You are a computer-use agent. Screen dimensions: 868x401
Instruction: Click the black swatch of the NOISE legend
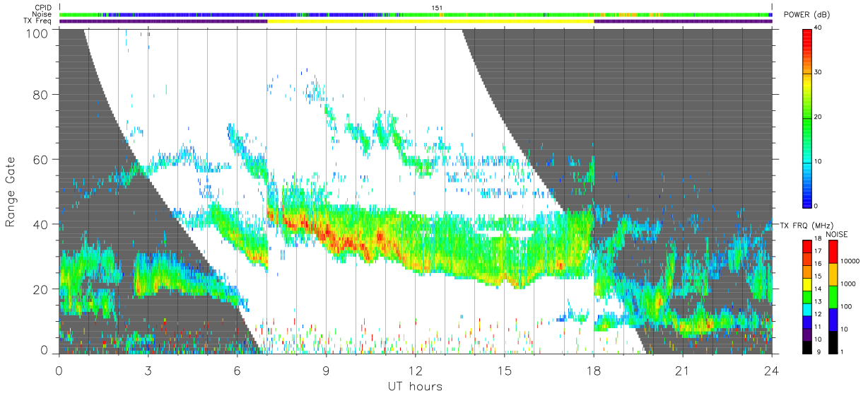point(834,341)
